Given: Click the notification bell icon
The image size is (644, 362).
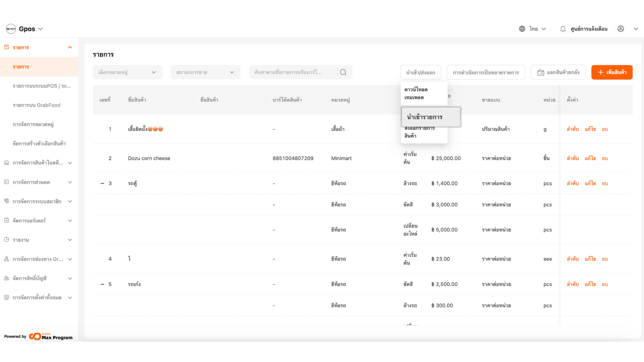Looking at the screenshot, I should [x=563, y=29].
